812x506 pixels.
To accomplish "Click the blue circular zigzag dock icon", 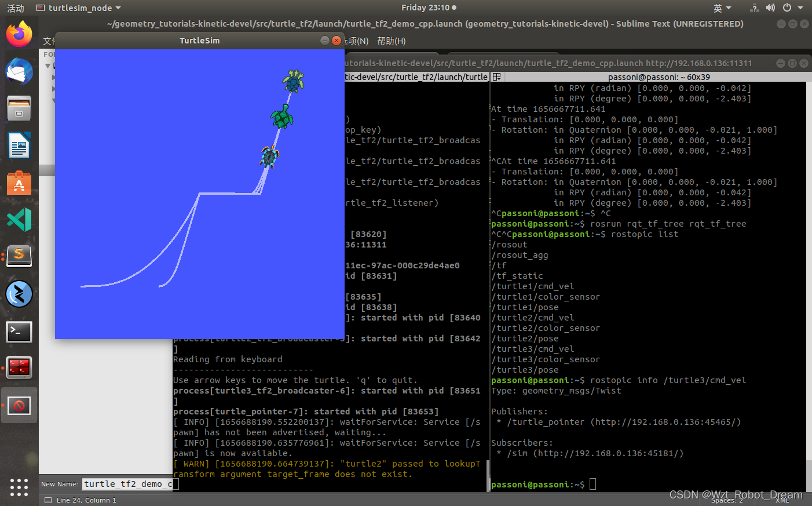I will click(19, 294).
